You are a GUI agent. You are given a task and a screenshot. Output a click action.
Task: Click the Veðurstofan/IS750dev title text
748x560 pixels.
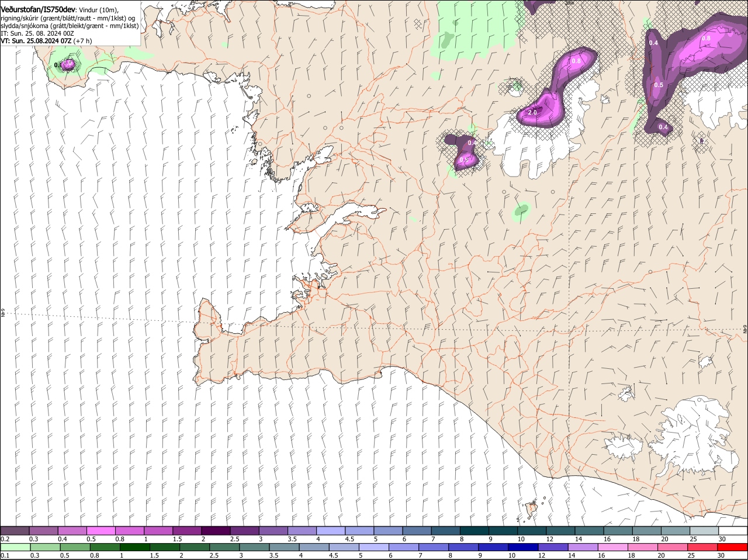tap(37, 9)
